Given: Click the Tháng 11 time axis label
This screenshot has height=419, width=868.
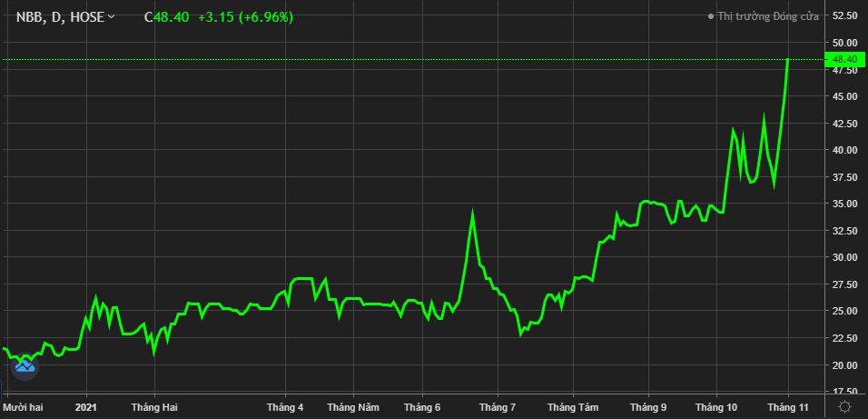Looking at the screenshot, I should pyautogui.click(x=788, y=407).
